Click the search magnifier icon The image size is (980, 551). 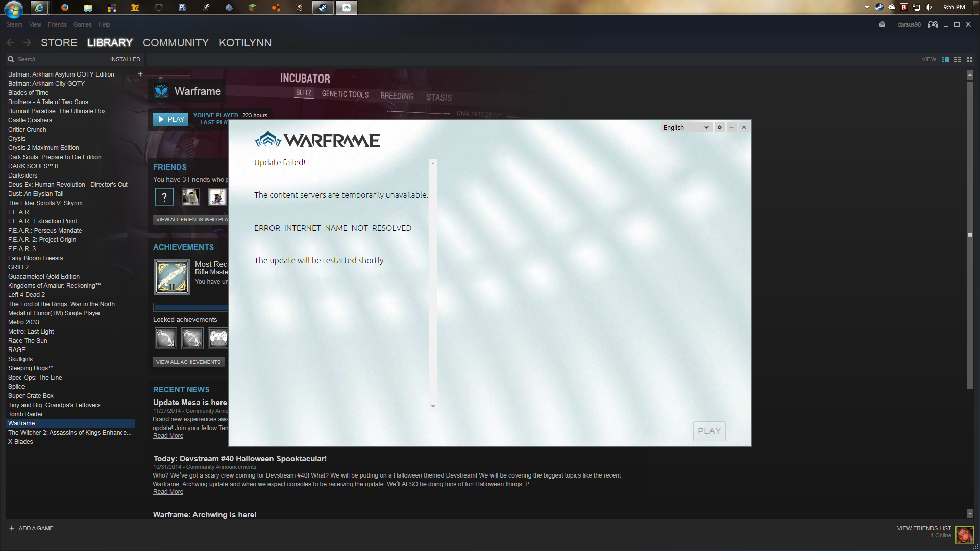[11, 59]
